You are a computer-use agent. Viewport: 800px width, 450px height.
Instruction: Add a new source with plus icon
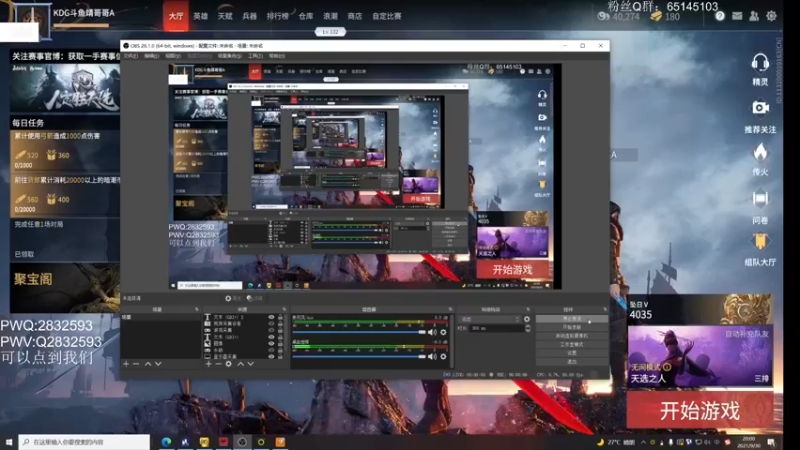(208, 364)
